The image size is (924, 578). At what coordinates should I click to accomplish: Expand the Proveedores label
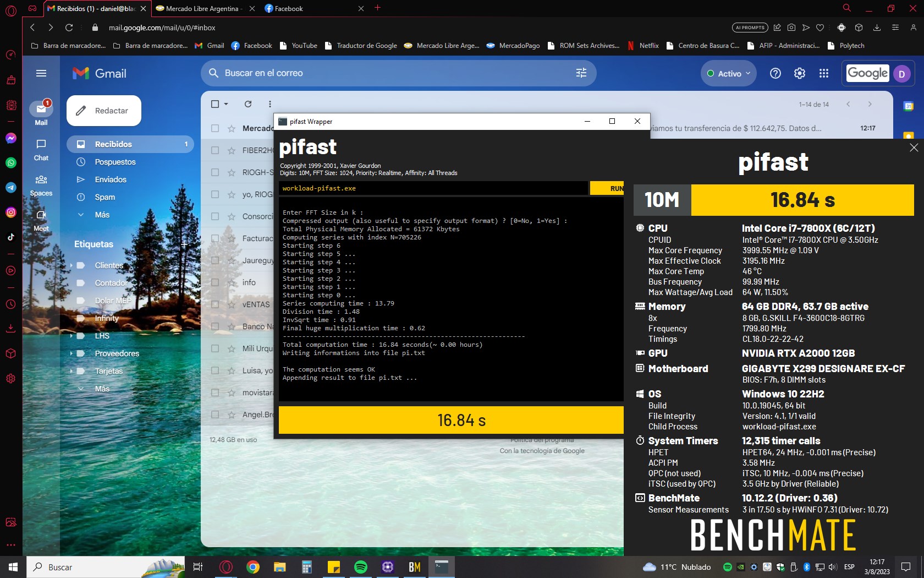(71, 353)
